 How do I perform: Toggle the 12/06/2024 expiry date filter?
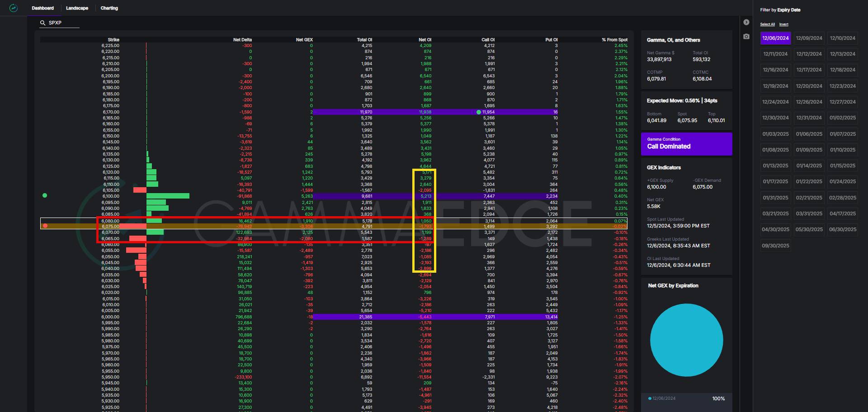click(x=775, y=38)
